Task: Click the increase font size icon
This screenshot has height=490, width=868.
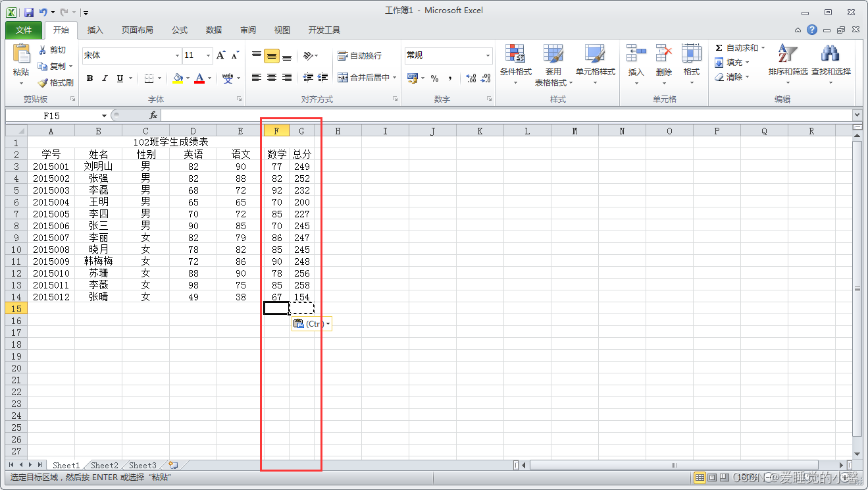Action: (x=221, y=55)
